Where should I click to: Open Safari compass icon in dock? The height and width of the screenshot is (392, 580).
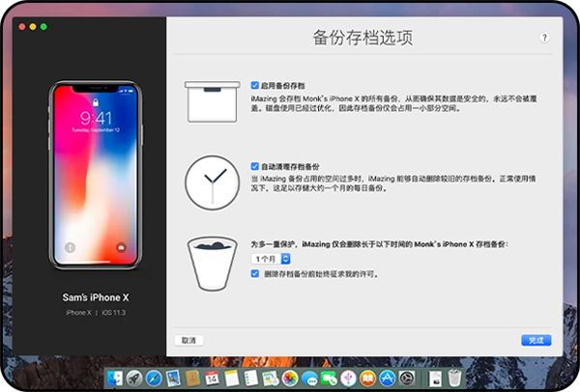click(x=154, y=378)
